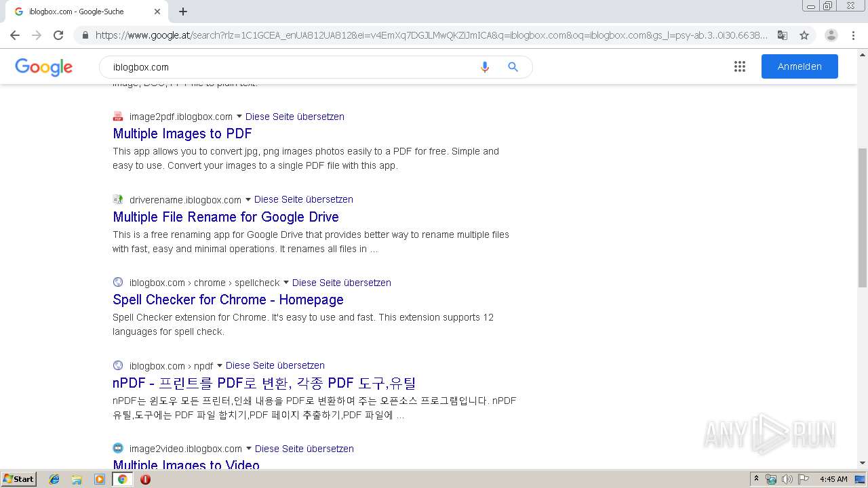The height and width of the screenshot is (488, 868).
Task: Translate the image2pdf.iblogbox.com result page
Action: [x=295, y=117]
